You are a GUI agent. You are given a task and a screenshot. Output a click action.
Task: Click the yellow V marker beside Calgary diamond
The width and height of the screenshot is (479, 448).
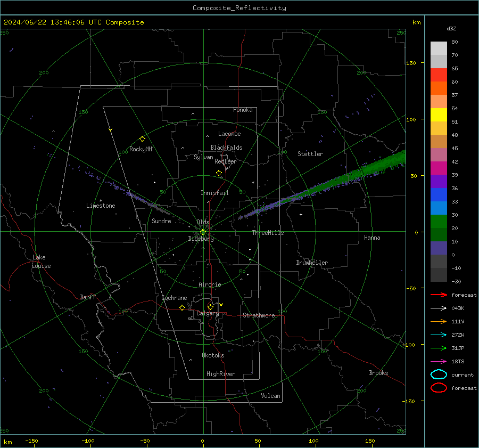pyautogui.click(x=221, y=305)
